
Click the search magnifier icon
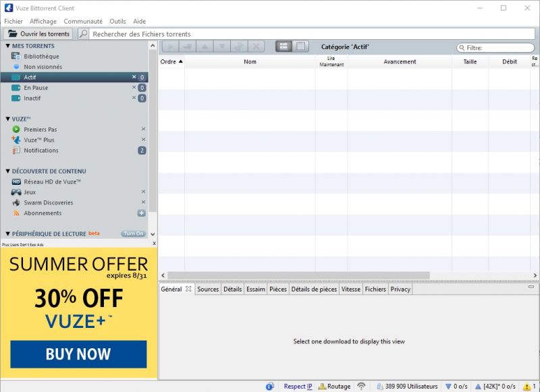pos(83,34)
